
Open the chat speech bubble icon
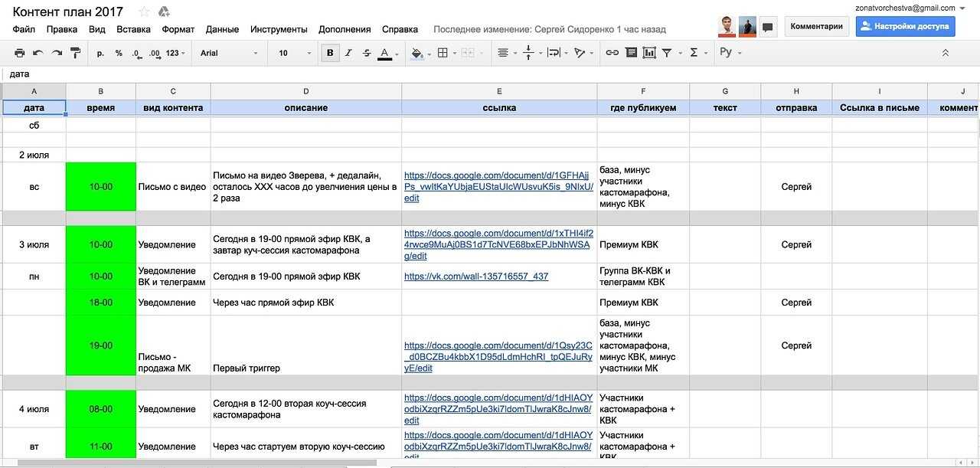pos(768,27)
